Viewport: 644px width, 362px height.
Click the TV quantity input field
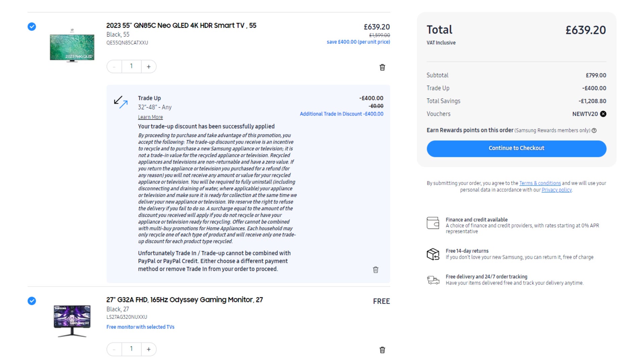pyautogui.click(x=131, y=66)
